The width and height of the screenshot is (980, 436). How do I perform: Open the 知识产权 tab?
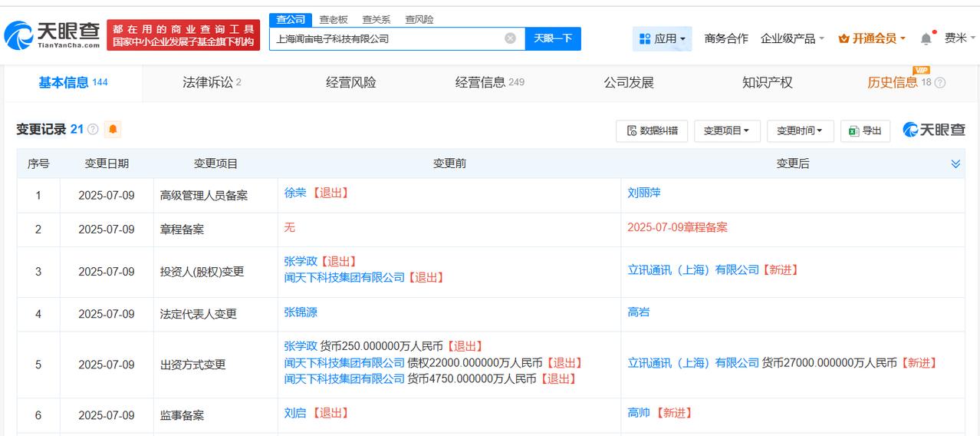pos(767,83)
